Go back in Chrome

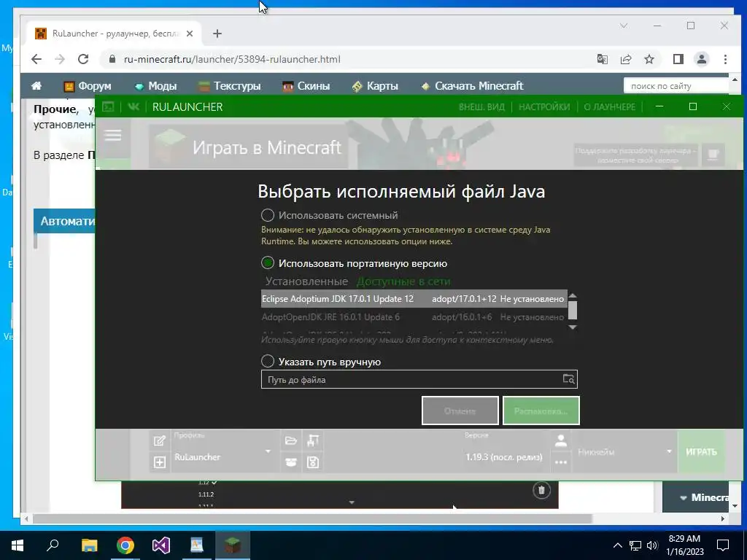36,59
